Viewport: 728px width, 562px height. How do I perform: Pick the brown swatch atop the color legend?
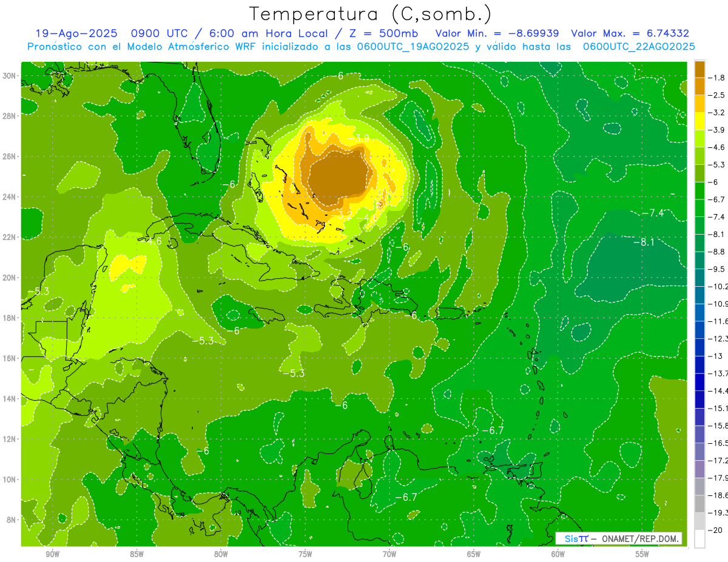pyautogui.click(x=699, y=69)
